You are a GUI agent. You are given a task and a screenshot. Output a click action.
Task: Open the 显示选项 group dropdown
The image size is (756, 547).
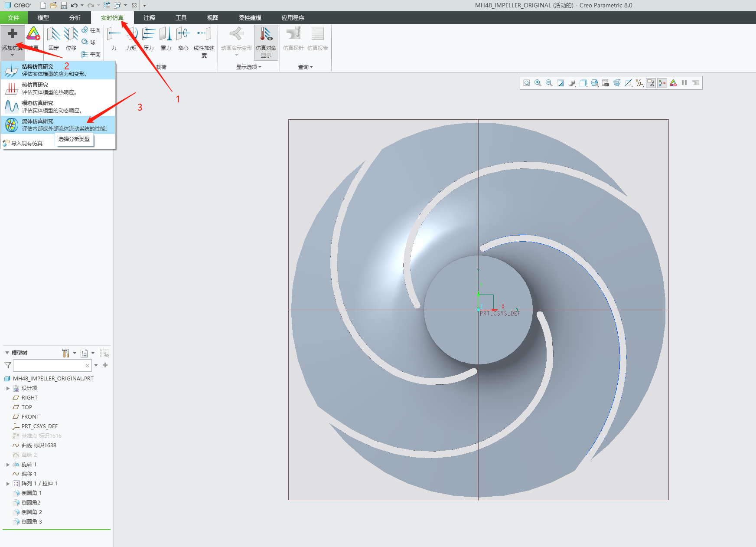(249, 67)
